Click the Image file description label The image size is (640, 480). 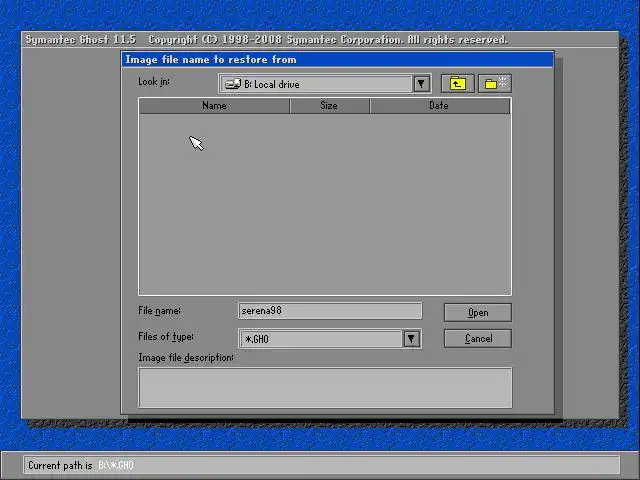pyautogui.click(x=186, y=358)
